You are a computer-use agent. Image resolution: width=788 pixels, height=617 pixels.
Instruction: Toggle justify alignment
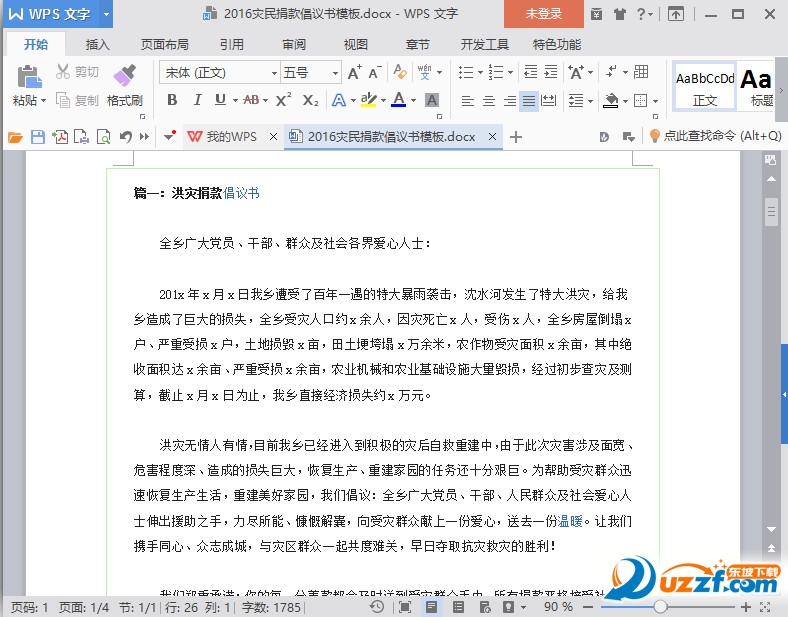(529, 100)
